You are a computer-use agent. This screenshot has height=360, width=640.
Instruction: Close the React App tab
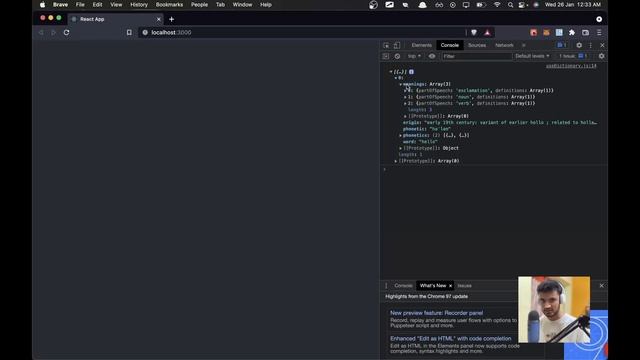click(x=159, y=19)
